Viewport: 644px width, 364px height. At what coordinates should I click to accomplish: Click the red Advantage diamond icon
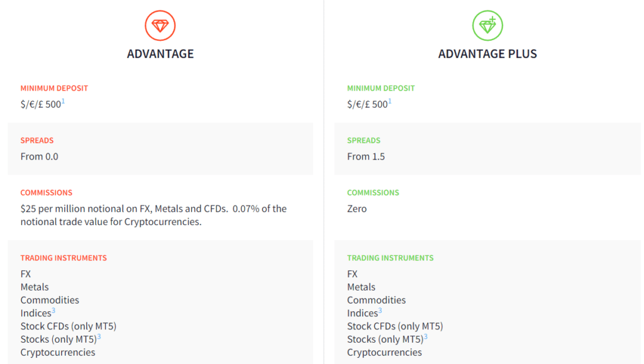pos(160,25)
